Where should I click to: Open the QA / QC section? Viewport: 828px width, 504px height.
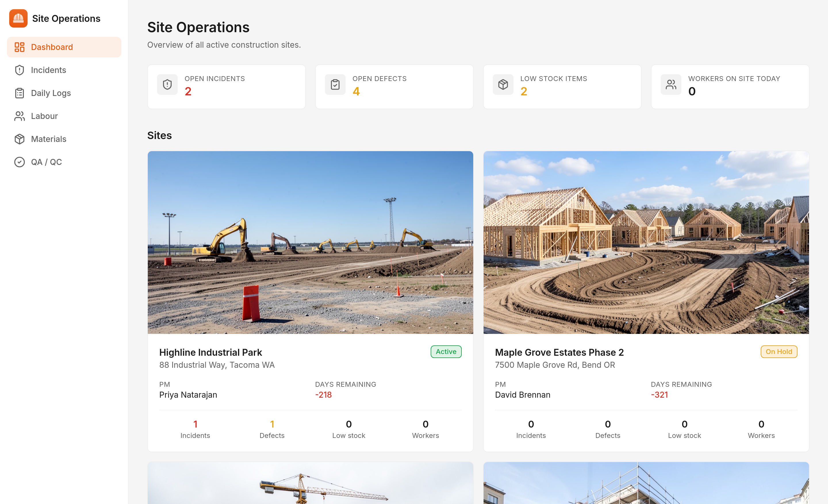pyautogui.click(x=64, y=162)
